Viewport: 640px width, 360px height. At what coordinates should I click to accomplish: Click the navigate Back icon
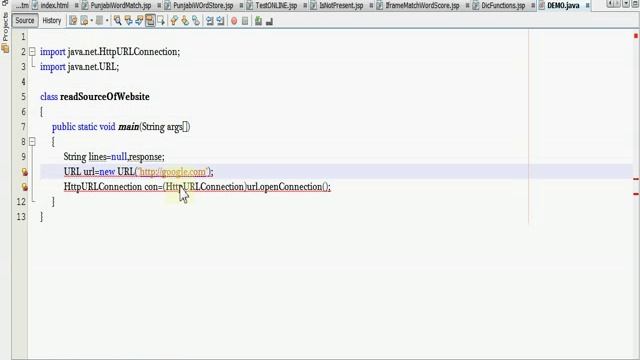pyautogui.click(x=84, y=21)
